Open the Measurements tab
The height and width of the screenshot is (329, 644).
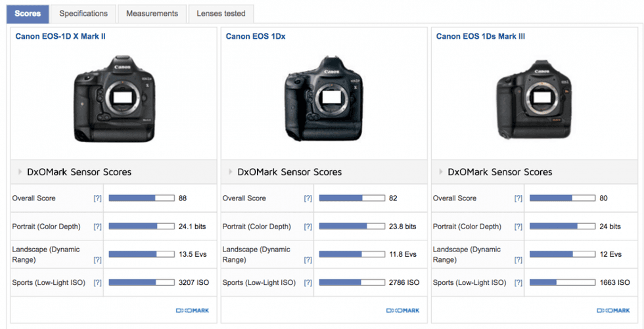(152, 14)
